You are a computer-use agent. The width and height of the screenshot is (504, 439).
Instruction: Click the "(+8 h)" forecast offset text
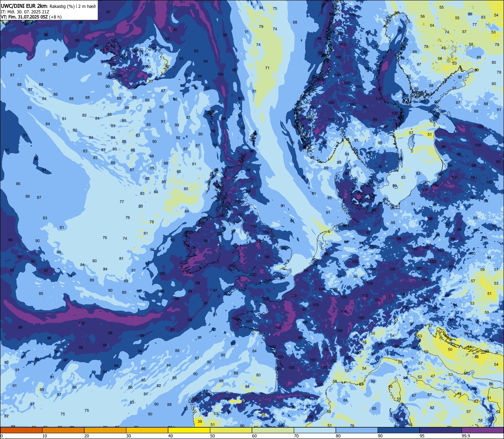coord(56,17)
